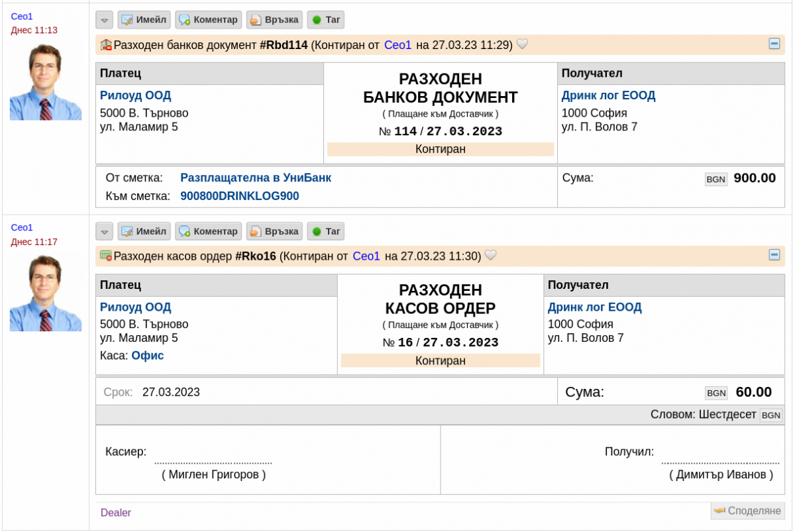
Task: Click the bank document icon before Rbd114 title
Action: (106, 45)
